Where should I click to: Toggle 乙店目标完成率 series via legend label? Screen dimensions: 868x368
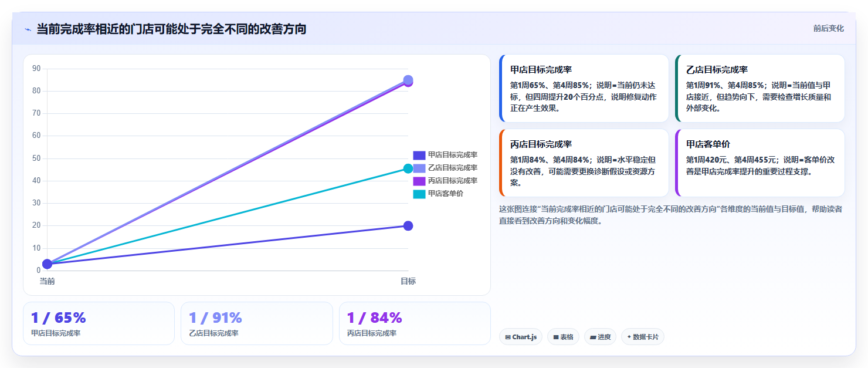coord(452,168)
